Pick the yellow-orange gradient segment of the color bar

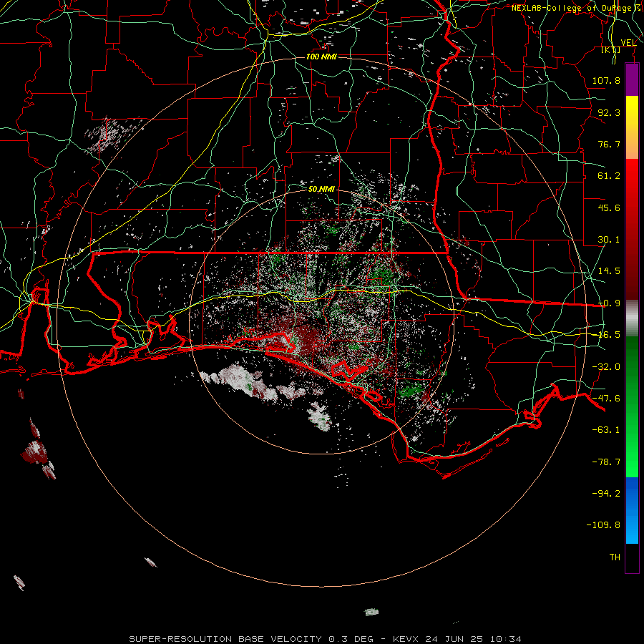tap(632, 127)
